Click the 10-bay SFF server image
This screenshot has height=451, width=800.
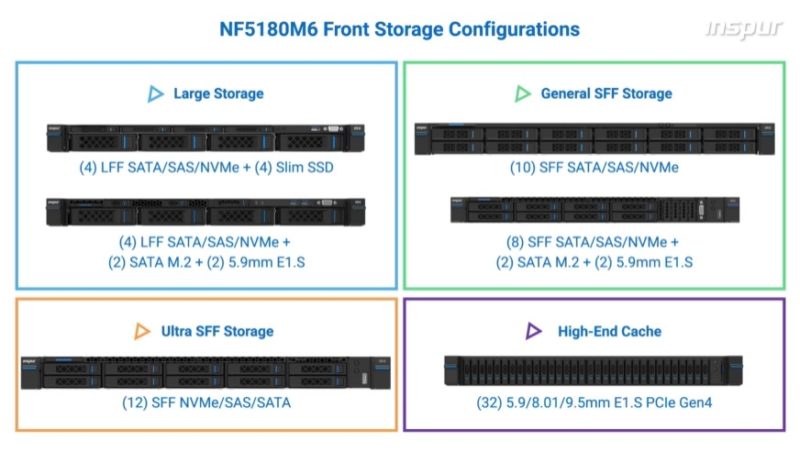coord(594,139)
